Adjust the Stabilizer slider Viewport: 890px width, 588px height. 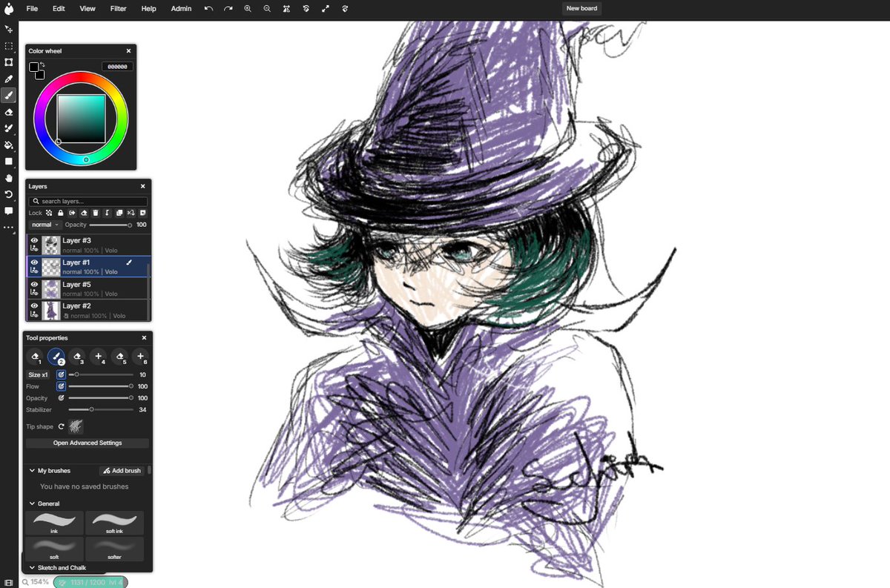[101, 409]
